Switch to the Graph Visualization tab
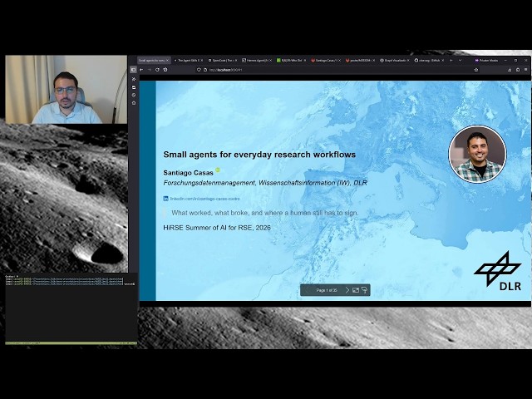This screenshot has height=399, width=532. point(395,61)
